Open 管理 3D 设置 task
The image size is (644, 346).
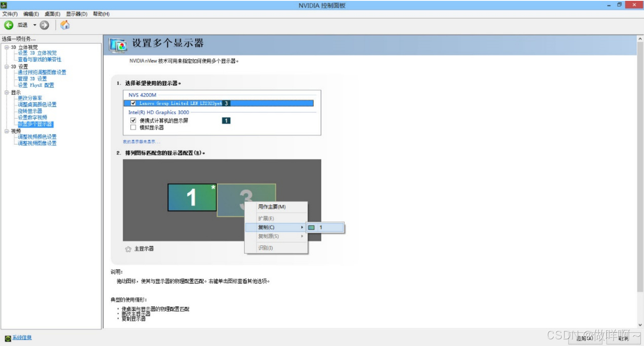[32, 79]
